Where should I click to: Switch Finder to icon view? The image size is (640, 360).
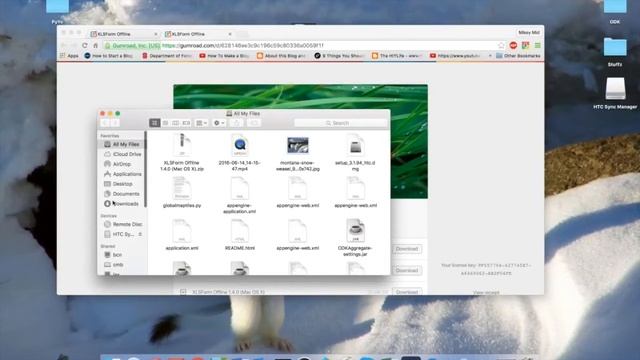pos(155,123)
